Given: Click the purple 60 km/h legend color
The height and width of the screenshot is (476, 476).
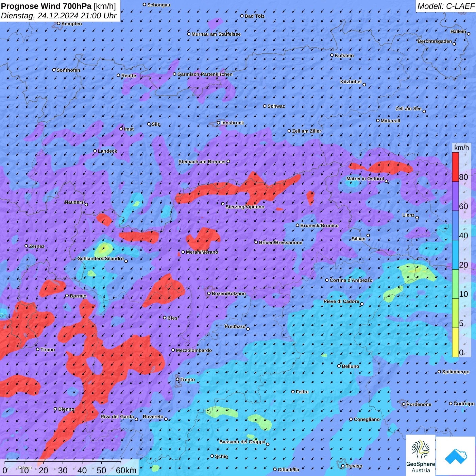Looking at the screenshot, I should (x=455, y=197).
